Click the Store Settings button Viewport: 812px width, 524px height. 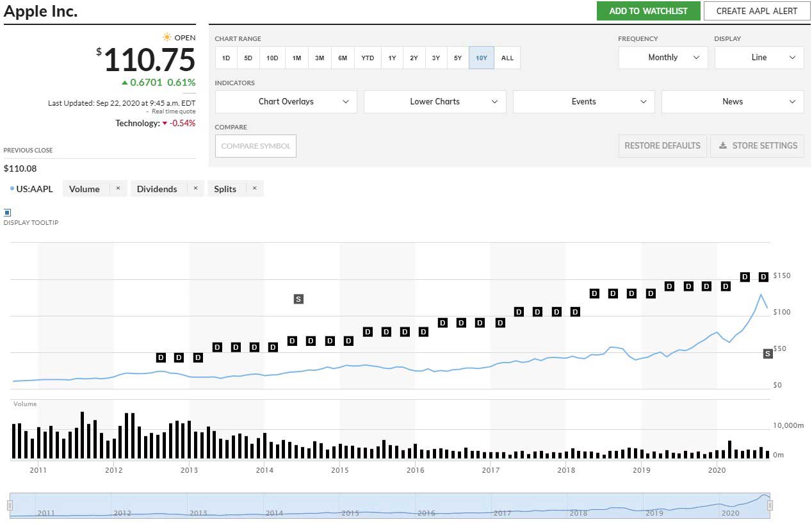pyautogui.click(x=757, y=145)
